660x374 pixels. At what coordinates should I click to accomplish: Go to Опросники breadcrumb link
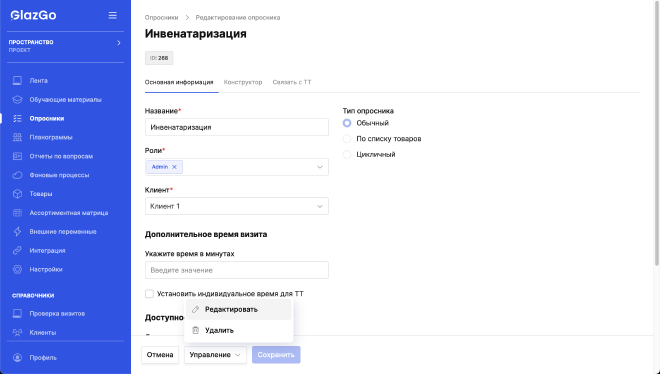[x=161, y=17]
